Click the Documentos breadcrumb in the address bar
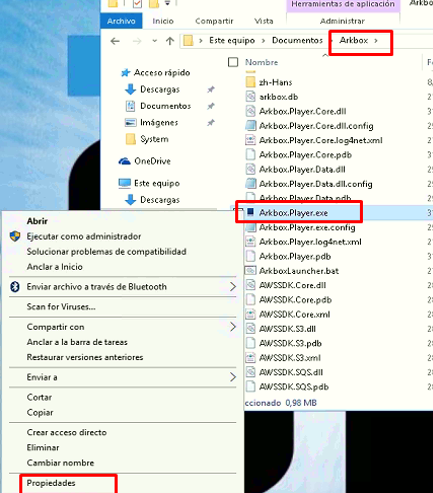This screenshot has height=493, width=433. 297,40
